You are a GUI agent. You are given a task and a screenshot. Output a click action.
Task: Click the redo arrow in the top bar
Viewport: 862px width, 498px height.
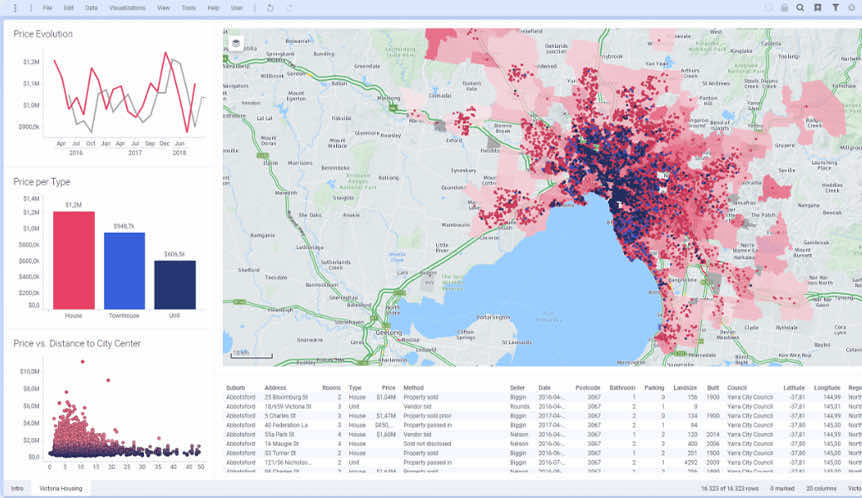pyautogui.click(x=290, y=8)
